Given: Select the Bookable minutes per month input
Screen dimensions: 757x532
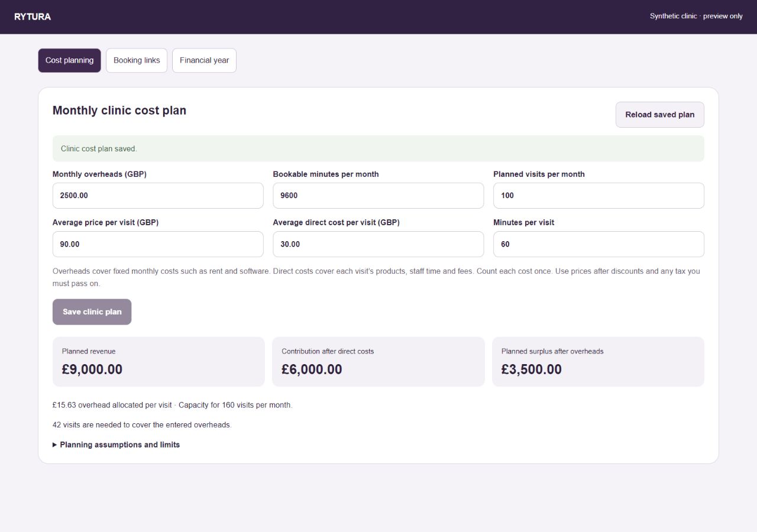Looking at the screenshot, I should click(x=378, y=196).
